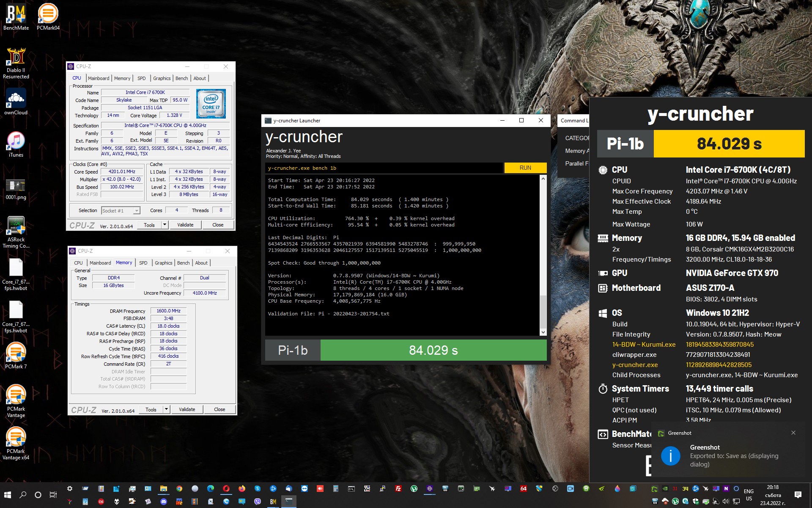Expand Tools dropdown arrow in CPU-Z memory window
The image size is (812, 508).
[166, 409]
